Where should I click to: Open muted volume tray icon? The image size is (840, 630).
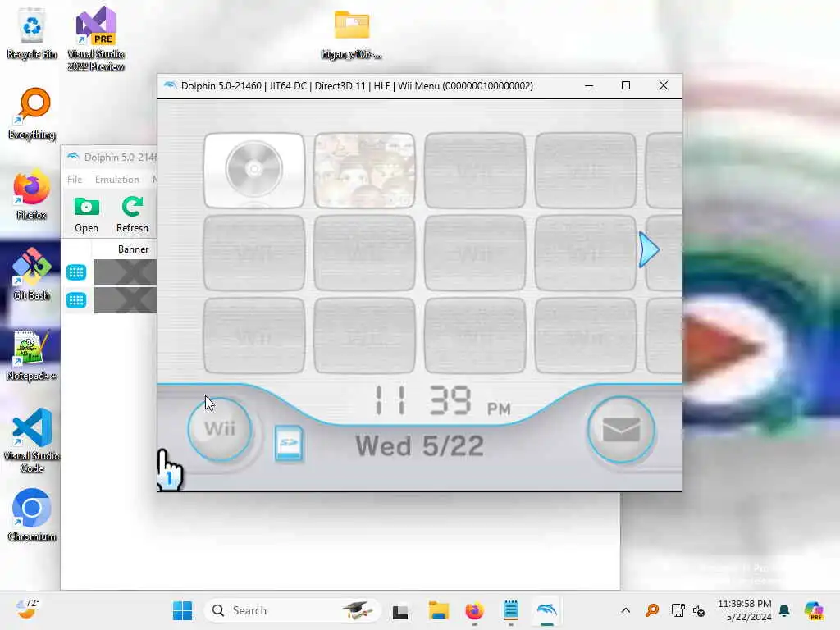(699, 610)
